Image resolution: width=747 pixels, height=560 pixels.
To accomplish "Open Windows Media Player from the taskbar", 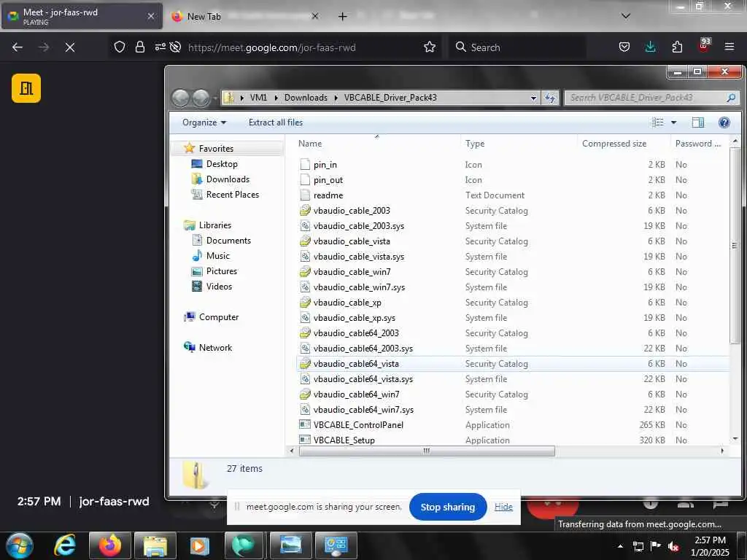I will [x=199, y=545].
